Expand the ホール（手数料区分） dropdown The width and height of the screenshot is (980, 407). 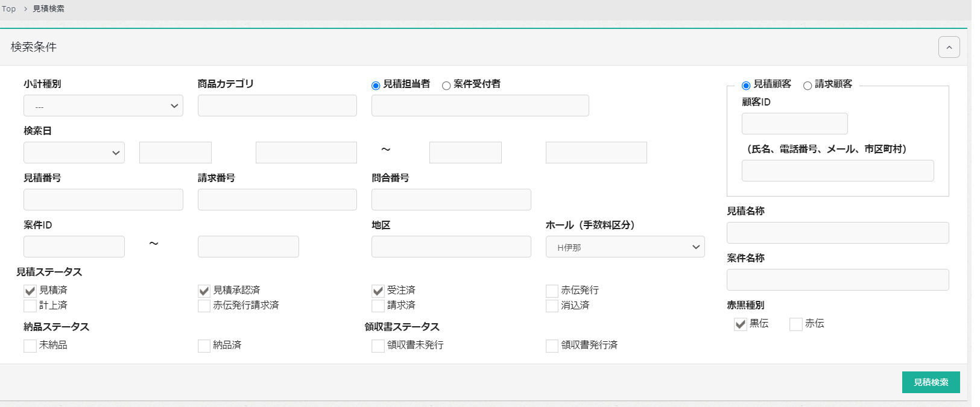tap(625, 247)
